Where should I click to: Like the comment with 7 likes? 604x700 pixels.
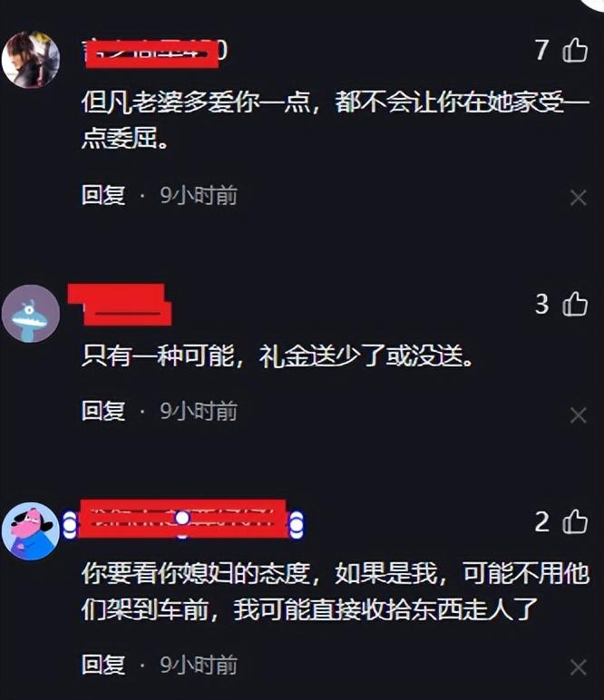pos(575,50)
